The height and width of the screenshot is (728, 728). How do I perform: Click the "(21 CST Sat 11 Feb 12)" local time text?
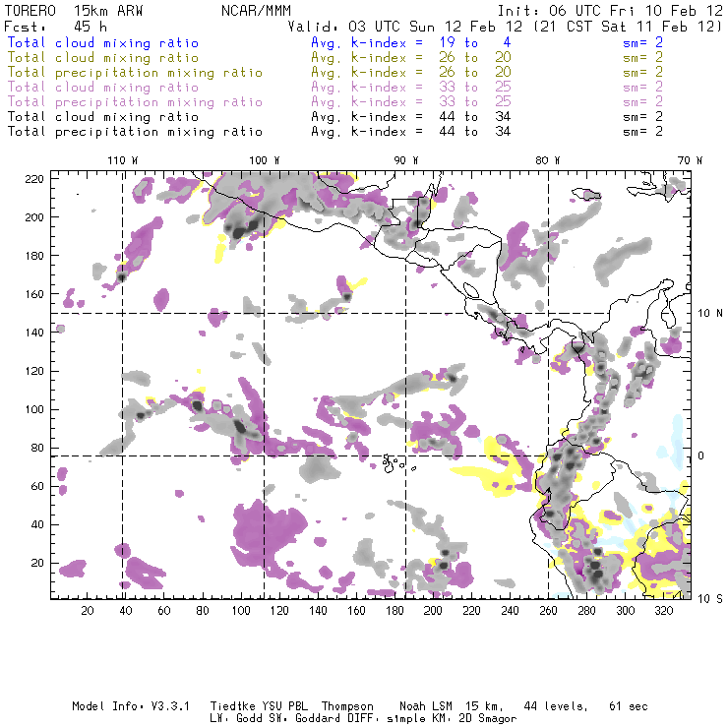(628, 27)
